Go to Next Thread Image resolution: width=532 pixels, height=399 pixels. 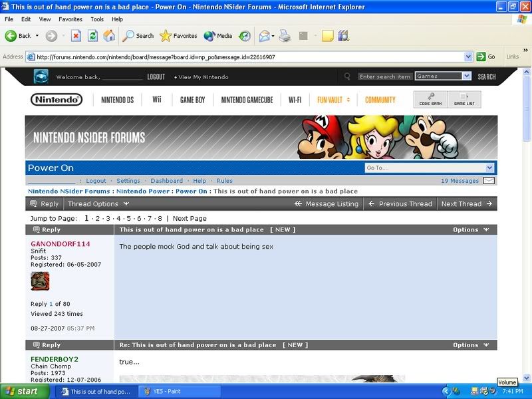tap(467, 204)
